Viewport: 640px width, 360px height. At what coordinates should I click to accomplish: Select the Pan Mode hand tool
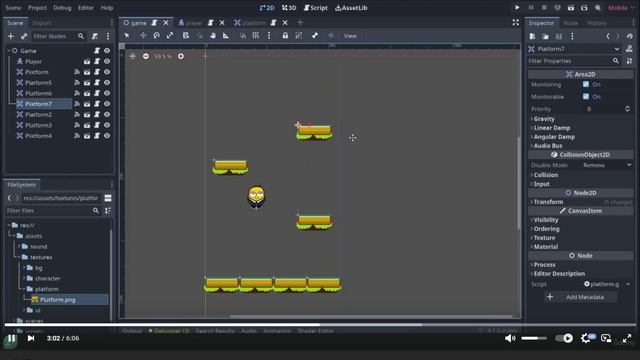click(213, 36)
